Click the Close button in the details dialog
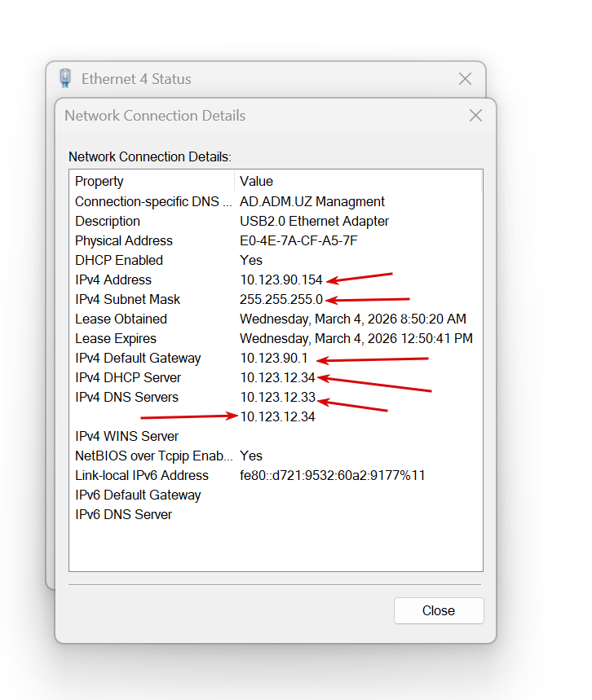Screen dimensions: 592x700 tap(439, 610)
